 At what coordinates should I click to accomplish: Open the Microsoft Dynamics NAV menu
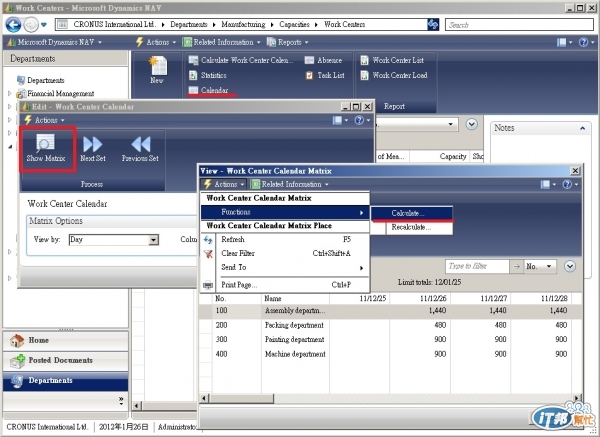click(54, 42)
